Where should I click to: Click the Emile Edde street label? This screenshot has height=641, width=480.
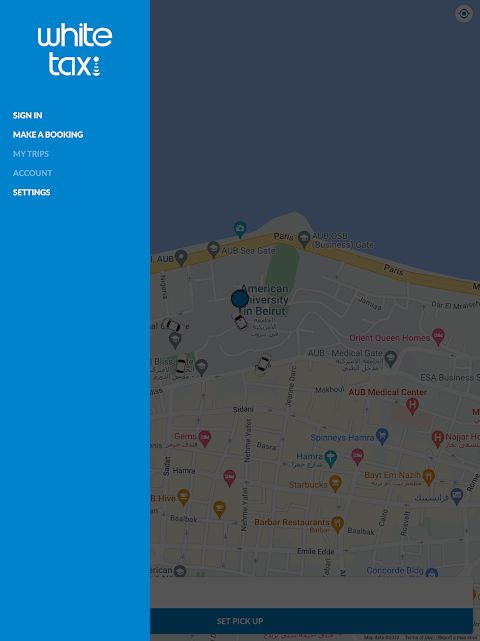(x=316, y=551)
